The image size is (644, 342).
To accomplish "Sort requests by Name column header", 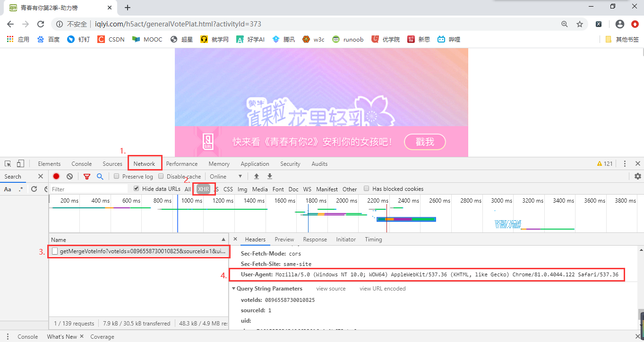I will coord(138,239).
